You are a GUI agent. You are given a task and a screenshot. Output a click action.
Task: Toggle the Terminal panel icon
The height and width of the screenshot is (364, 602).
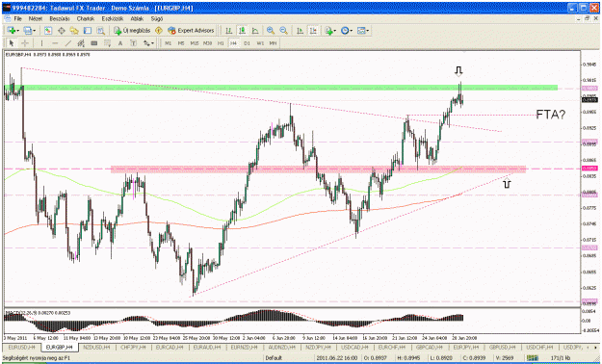[88, 31]
